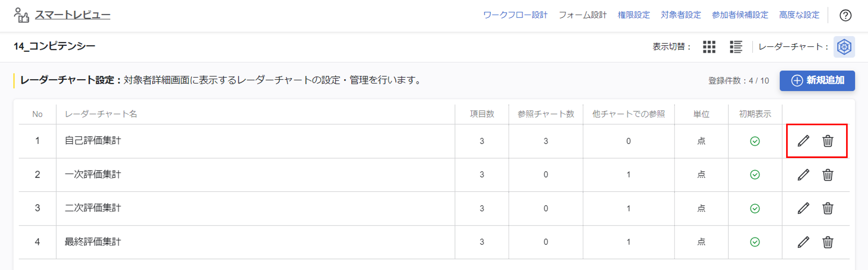868x270 pixels.
Task: Open 高度な設定 menu
Action: pyautogui.click(x=799, y=15)
